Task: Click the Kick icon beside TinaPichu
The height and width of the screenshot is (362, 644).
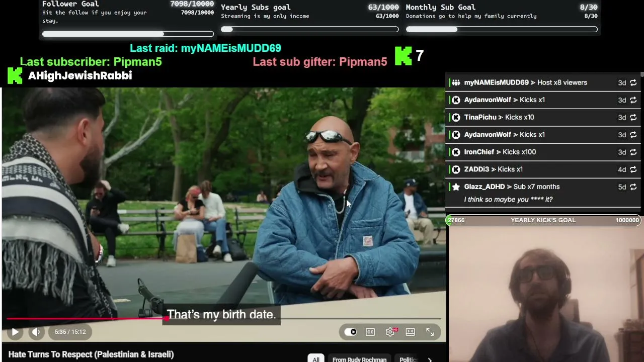Action: point(456,117)
